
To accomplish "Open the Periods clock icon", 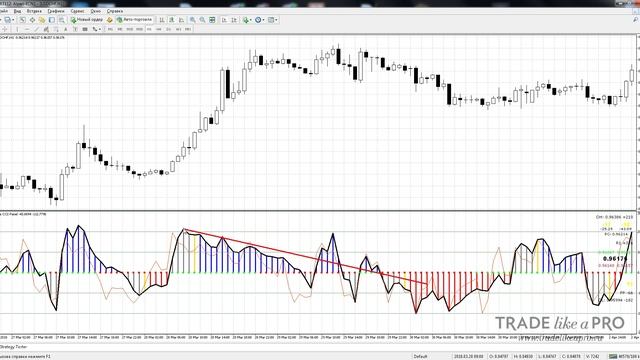I will tap(258, 20).
